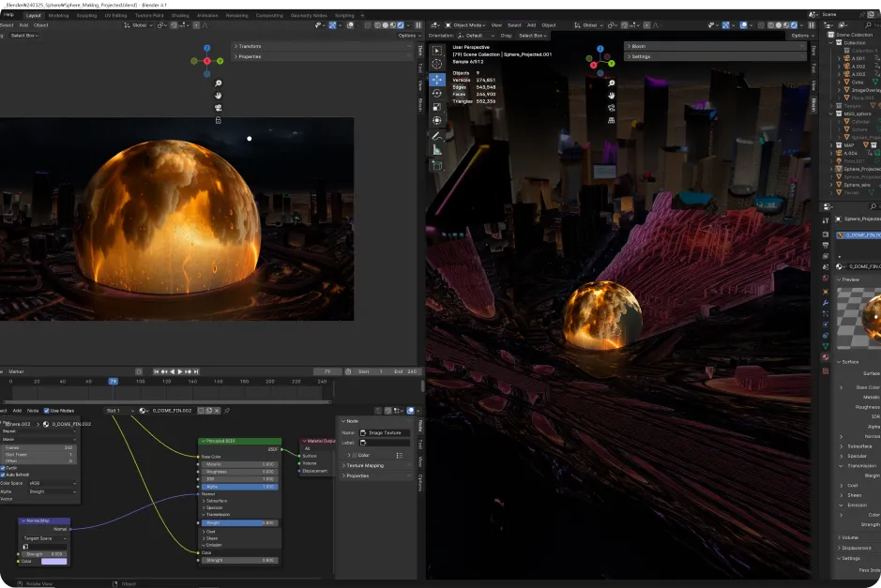Switch to the Shading workspace tab

click(x=180, y=15)
